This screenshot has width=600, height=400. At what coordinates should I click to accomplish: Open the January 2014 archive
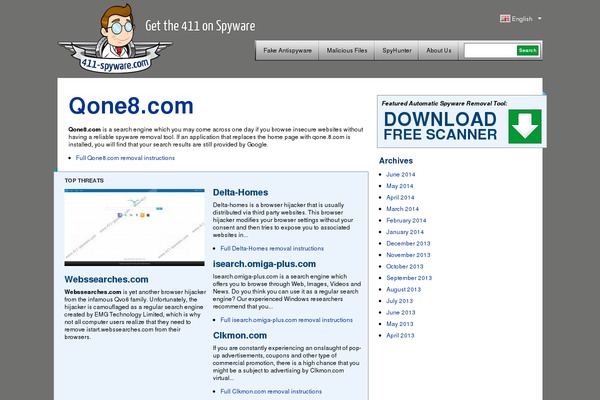click(x=405, y=232)
